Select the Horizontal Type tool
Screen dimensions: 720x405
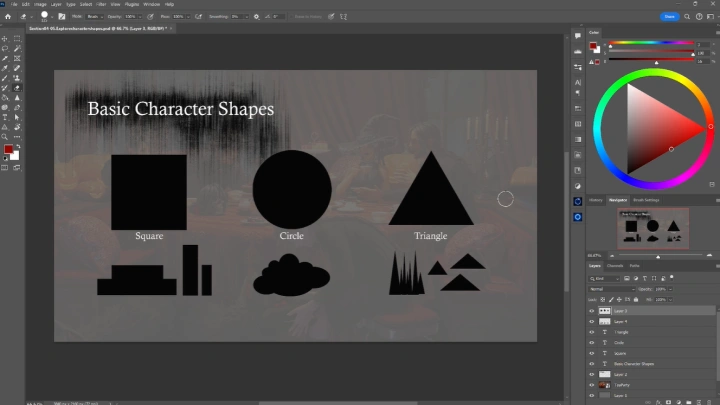tap(5, 117)
